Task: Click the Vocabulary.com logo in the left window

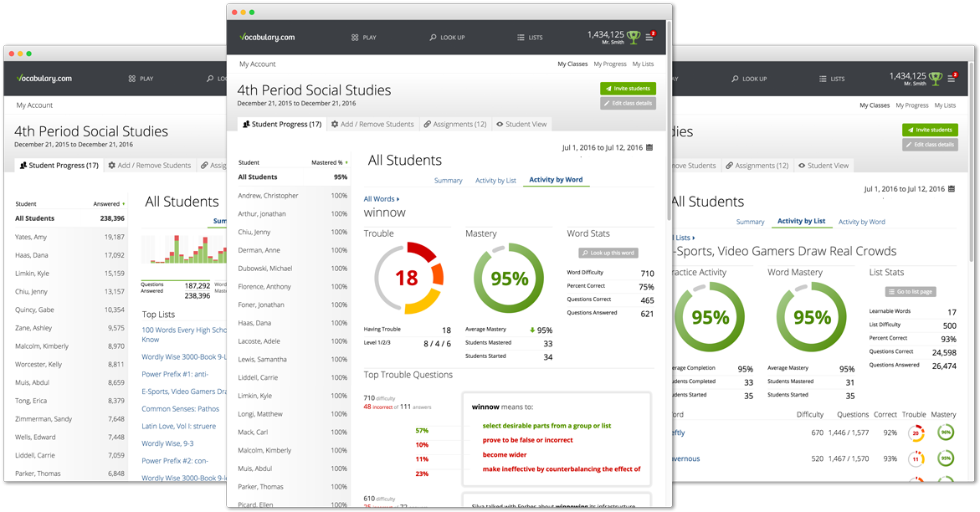Action: [44, 79]
